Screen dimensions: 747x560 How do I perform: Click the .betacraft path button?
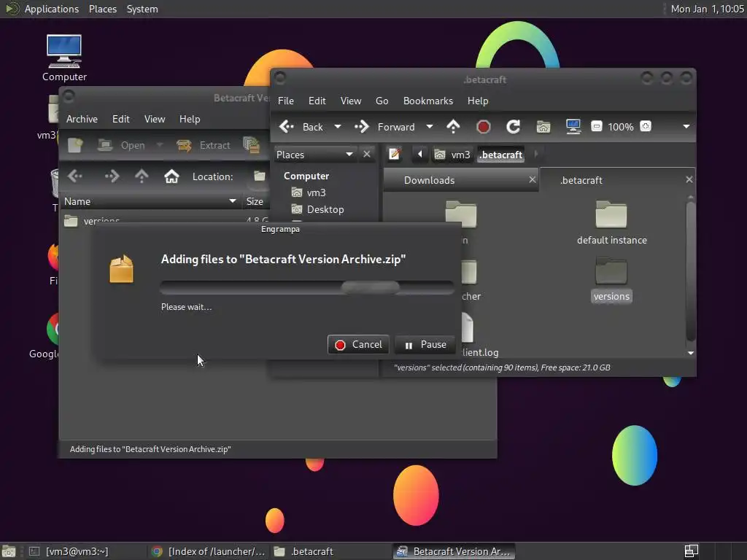coord(500,155)
